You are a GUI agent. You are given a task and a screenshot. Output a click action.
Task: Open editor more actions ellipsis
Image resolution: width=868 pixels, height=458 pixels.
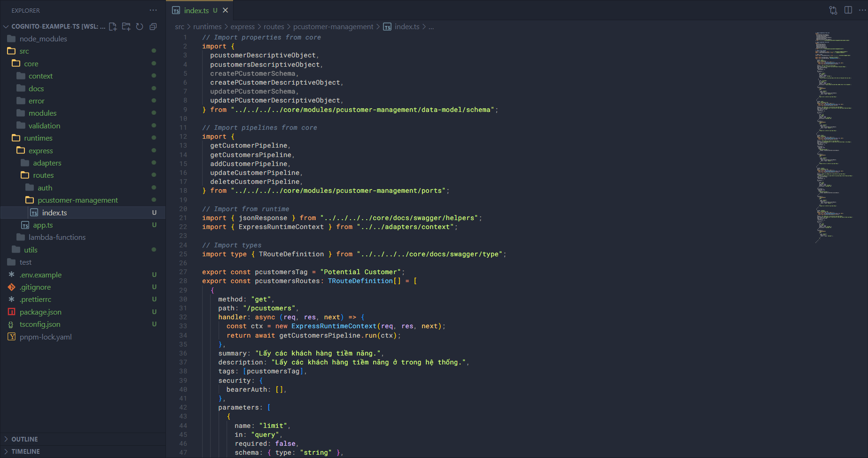point(862,10)
